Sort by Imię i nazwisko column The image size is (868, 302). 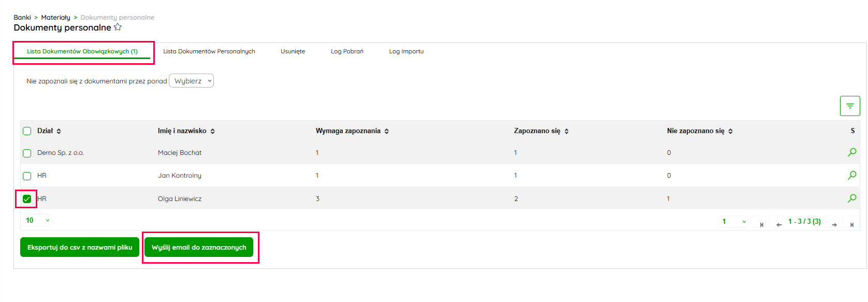tap(212, 131)
